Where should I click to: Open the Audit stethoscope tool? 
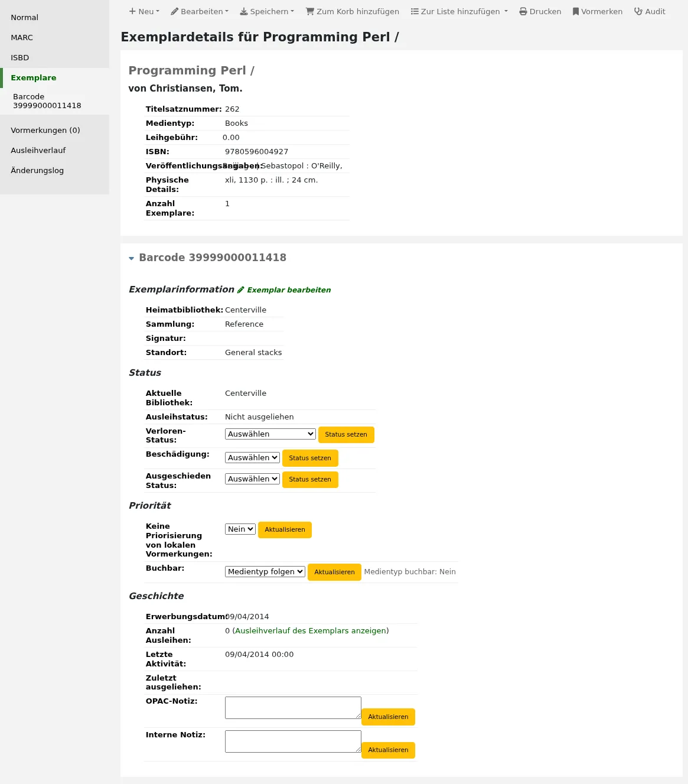[650, 11]
